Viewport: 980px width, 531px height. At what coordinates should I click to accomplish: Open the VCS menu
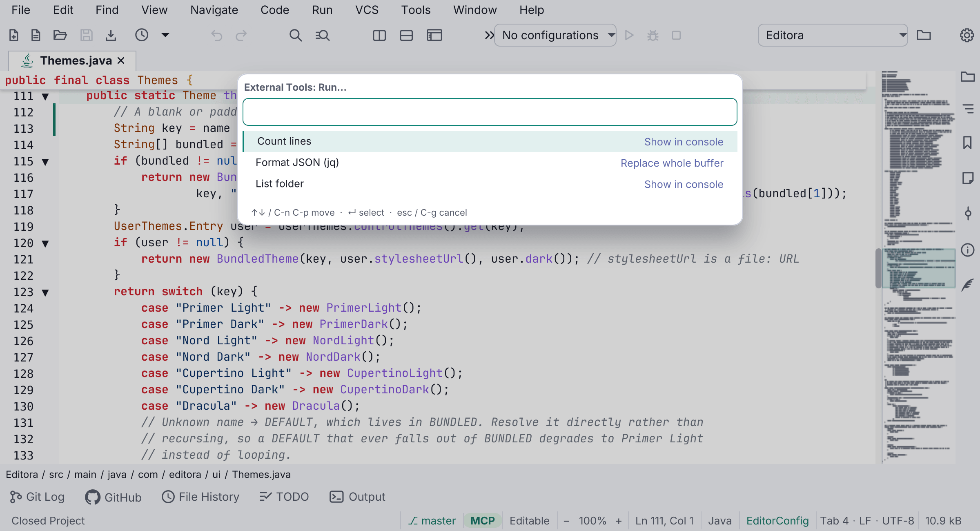pyautogui.click(x=367, y=10)
